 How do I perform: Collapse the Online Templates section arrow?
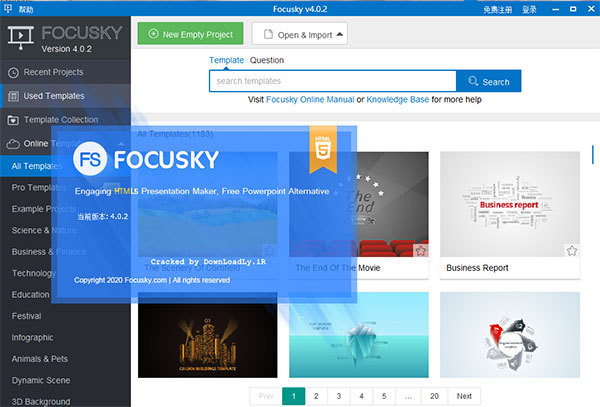click(121, 144)
